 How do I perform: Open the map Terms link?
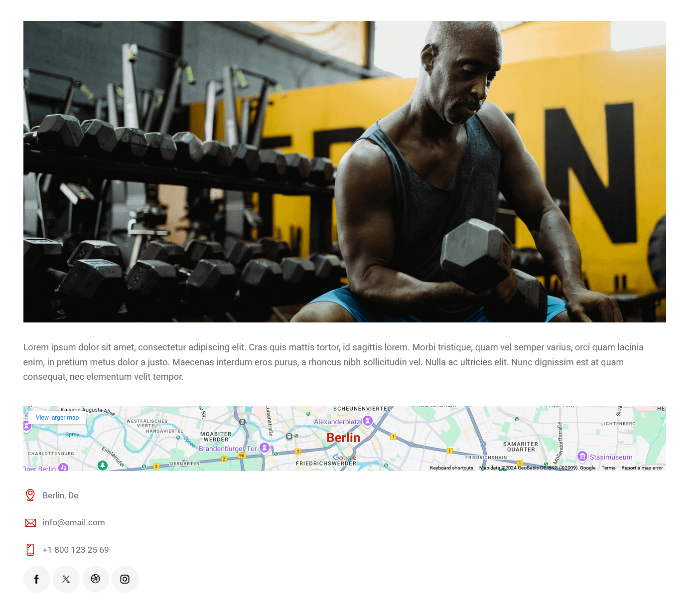(608, 468)
